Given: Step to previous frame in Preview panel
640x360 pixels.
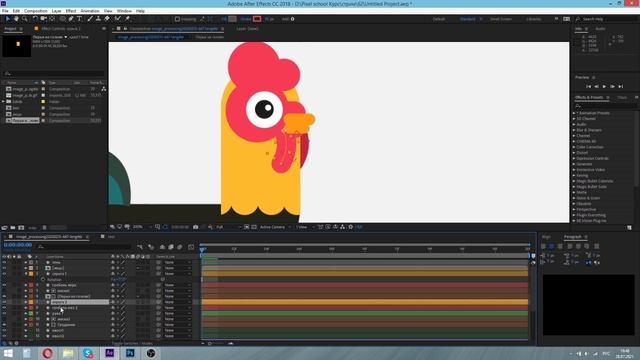Looking at the screenshot, I should (596, 87).
